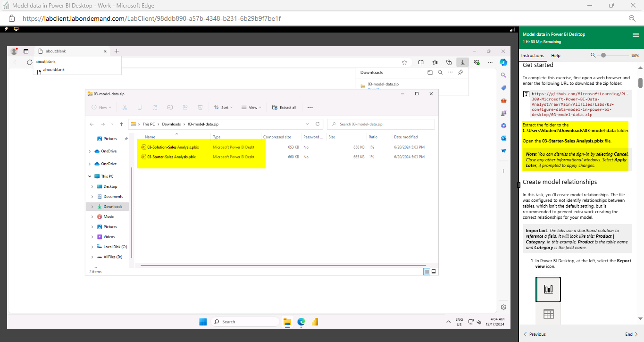Sort by Name column header
644x342 pixels.
coord(150,137)
